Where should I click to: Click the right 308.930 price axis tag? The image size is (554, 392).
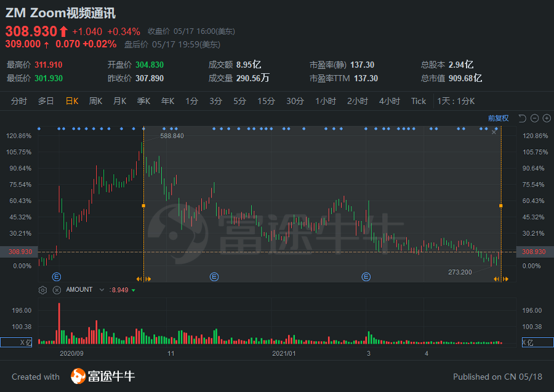(535, 252)
